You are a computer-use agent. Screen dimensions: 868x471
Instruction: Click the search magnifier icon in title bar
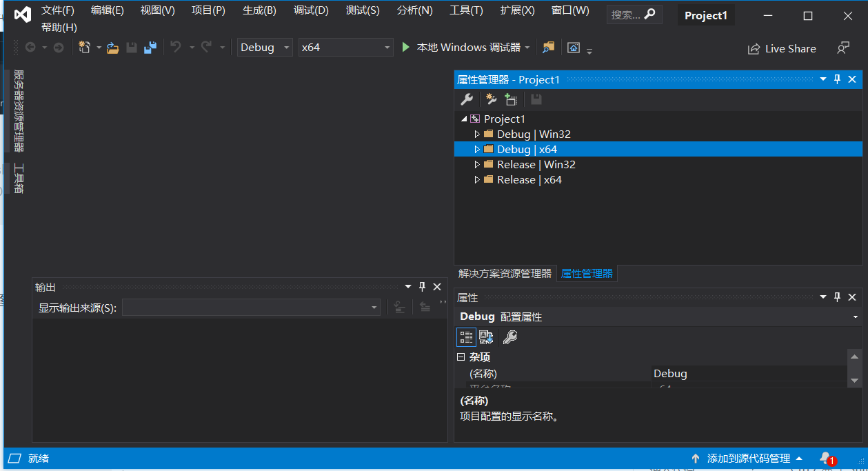pyautogui.click(x=649, y=14)
